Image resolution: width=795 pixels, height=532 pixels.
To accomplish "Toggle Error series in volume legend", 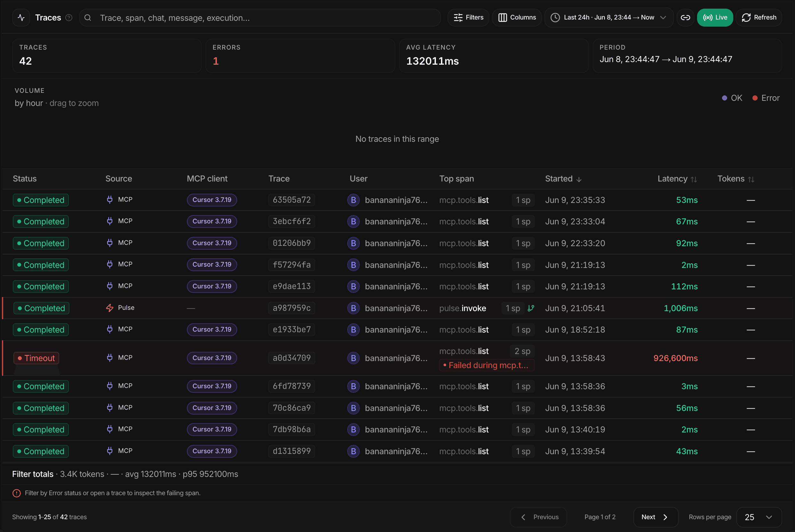I will tap(766, 98).
